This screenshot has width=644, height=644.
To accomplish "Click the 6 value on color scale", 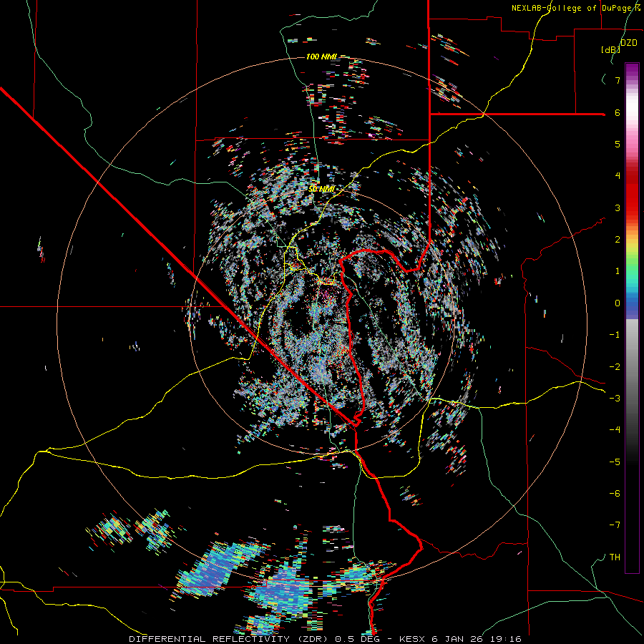I will pos(618,112).
